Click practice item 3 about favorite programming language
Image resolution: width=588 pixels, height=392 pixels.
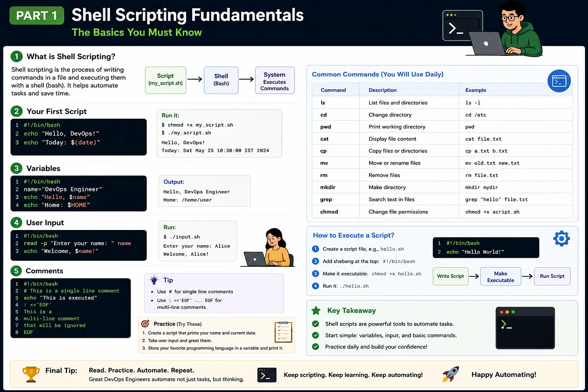213,348
